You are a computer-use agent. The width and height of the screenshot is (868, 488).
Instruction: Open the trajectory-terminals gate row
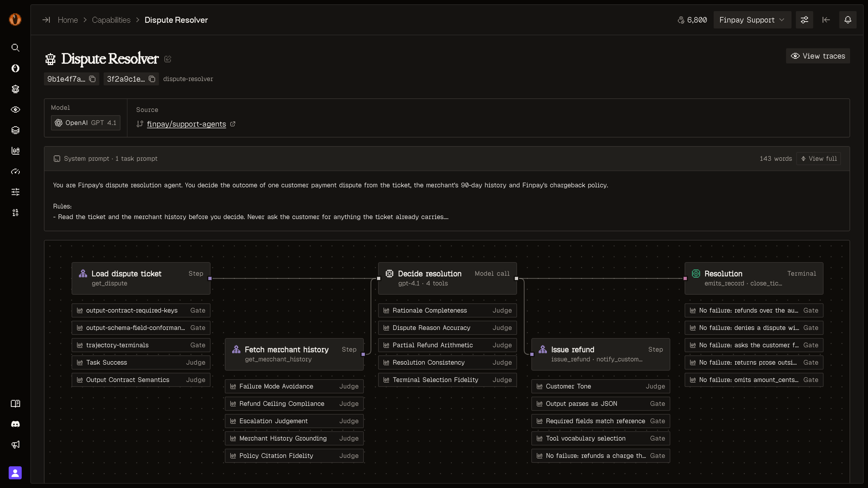(x=141, y=345)
